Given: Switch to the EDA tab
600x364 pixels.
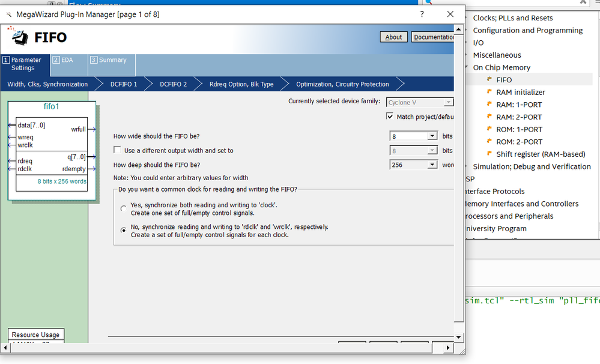Looking at the screenshot, I should [x=69, y=65].
